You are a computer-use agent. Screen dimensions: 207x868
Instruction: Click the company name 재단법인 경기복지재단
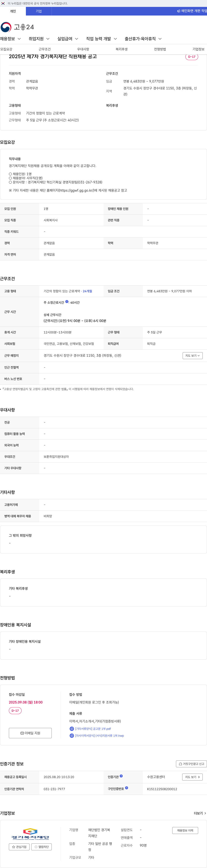(99, 833)
